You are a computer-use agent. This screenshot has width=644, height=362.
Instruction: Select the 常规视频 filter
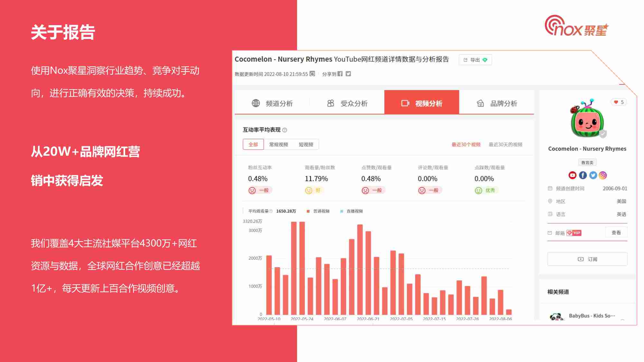278,144
